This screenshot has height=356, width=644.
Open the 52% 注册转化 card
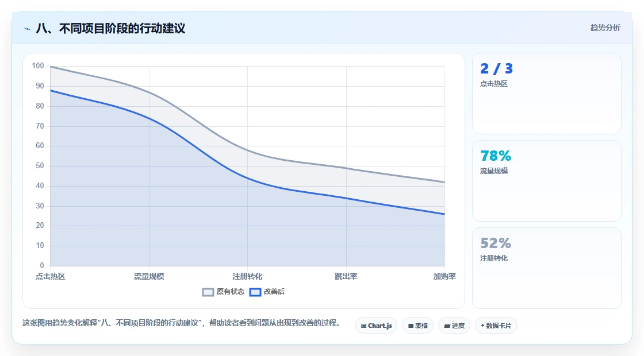click(547, 268)
